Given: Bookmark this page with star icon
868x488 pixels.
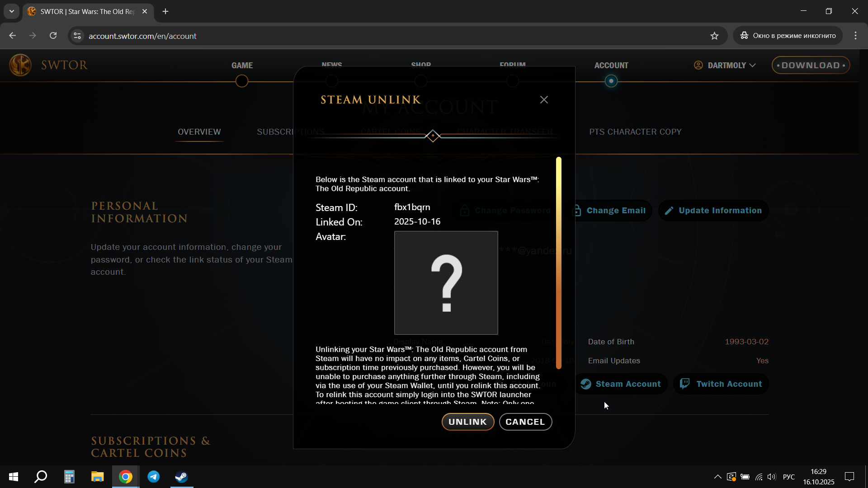Looking at the screenshot, I should coord(714,36).
